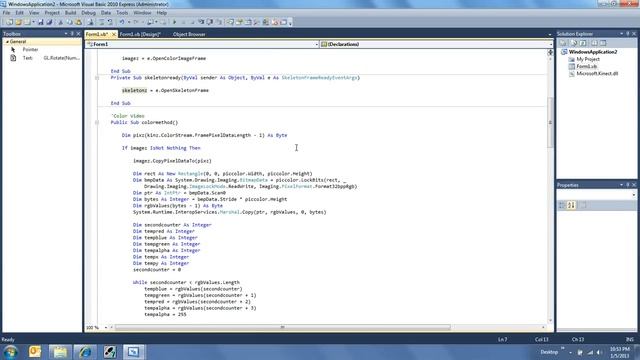The image size is (640, 360).
Task: Collapse the colormethod Sub outline
Action: tap(97, 122)
